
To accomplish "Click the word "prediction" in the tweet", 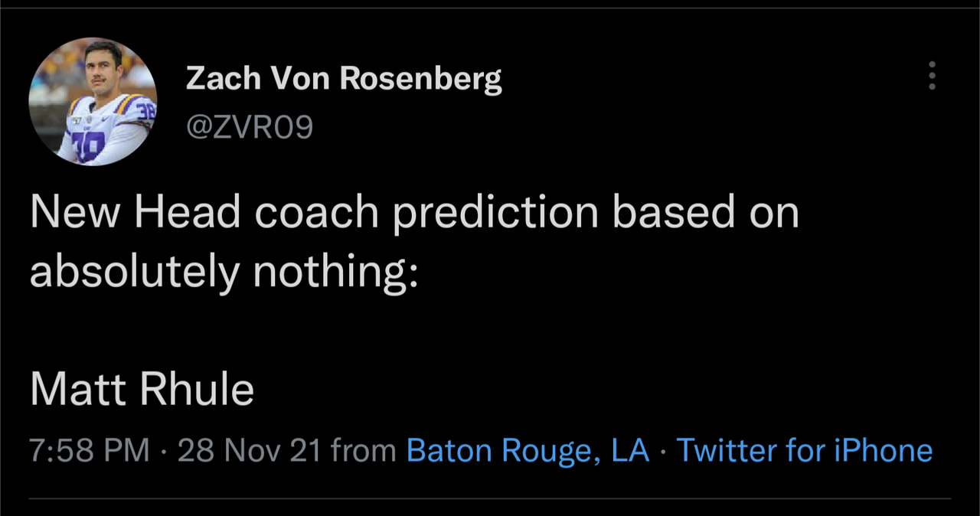I will point(495,212).
